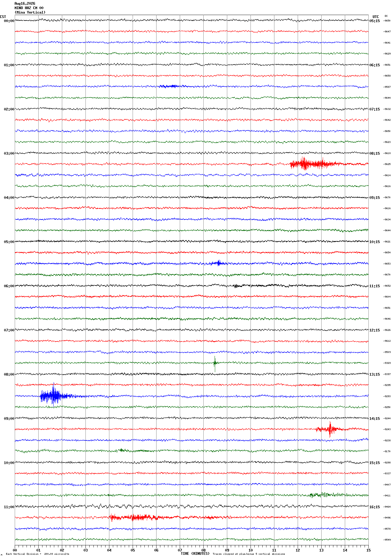Screen dimensions: 392x558
Task: Pick the DC value '-9337'
Action: 387,474
